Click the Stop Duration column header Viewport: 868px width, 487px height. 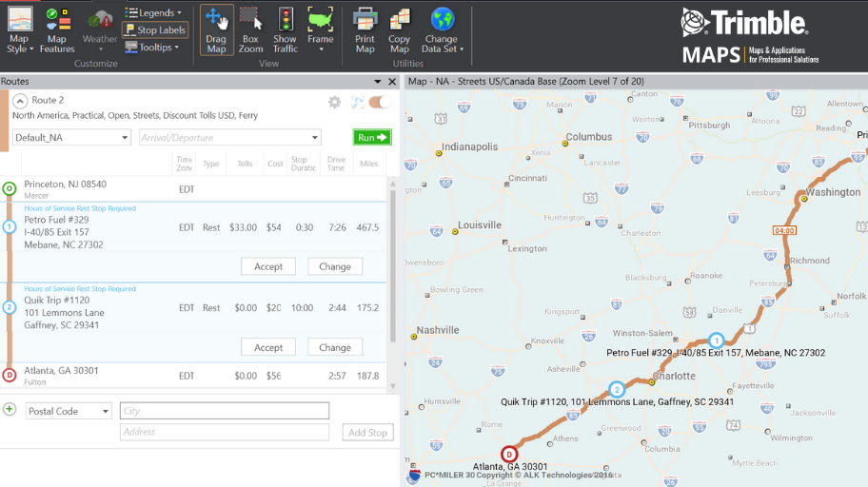point(304,164)
